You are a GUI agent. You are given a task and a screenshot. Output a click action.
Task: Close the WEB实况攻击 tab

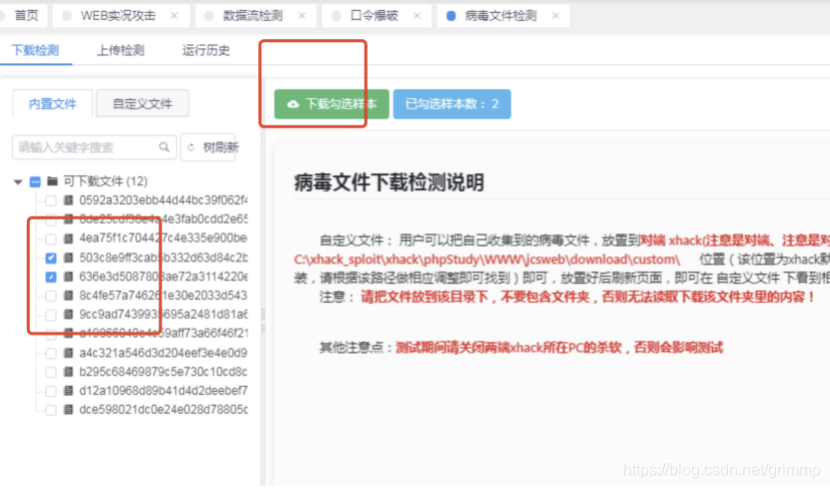174,16
